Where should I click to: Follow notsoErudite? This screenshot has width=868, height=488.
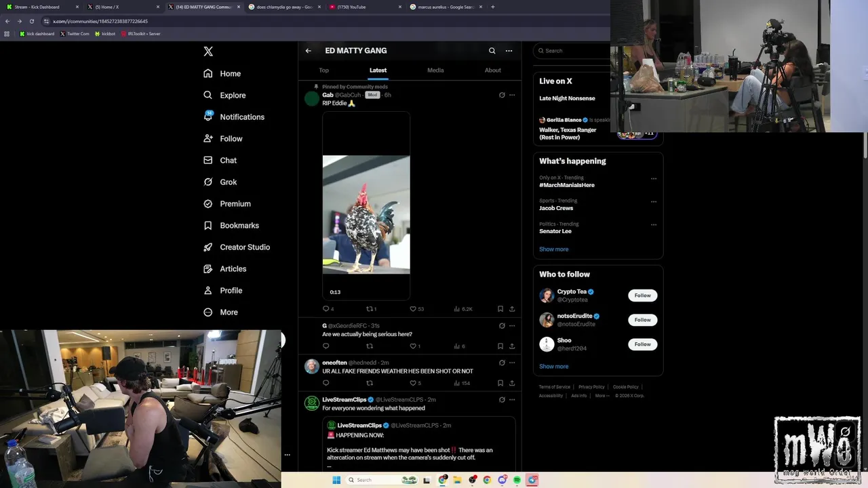coord(643,320)
